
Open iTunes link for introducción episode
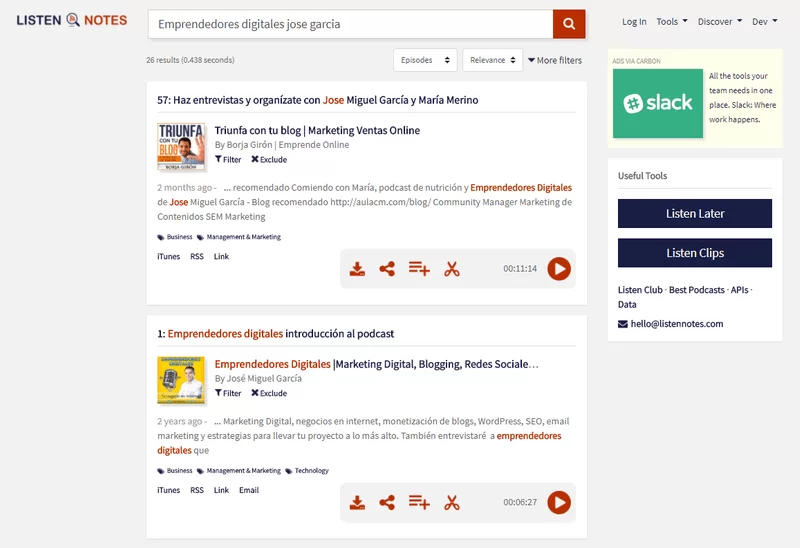[x=168, y=490]
